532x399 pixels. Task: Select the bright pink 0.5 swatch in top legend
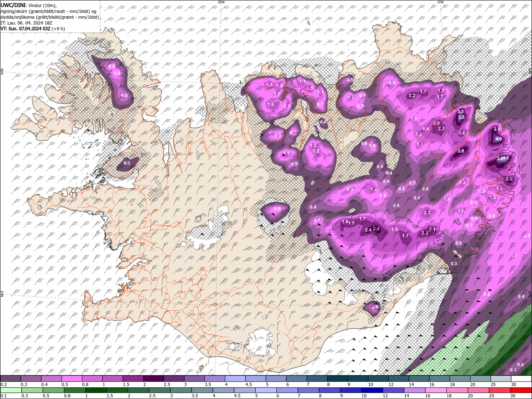coord(71,379)
